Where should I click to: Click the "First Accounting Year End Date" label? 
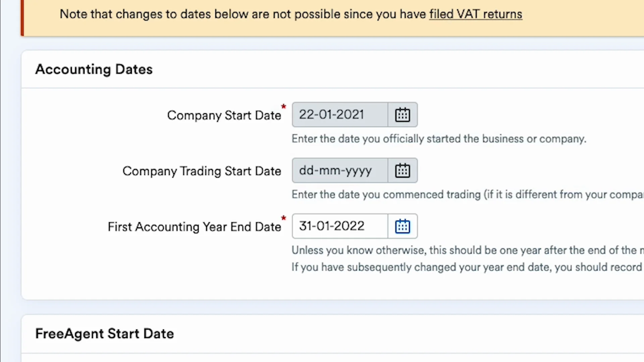coord(194,227)
